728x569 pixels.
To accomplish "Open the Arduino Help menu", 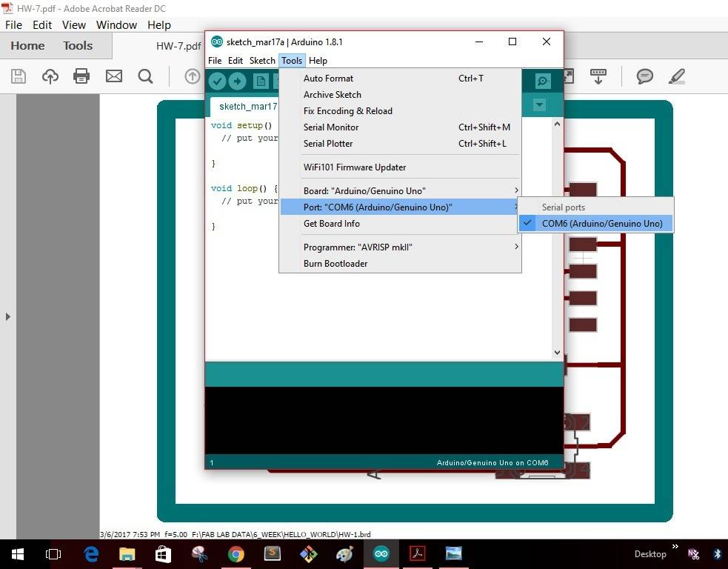I will (318, 61).
